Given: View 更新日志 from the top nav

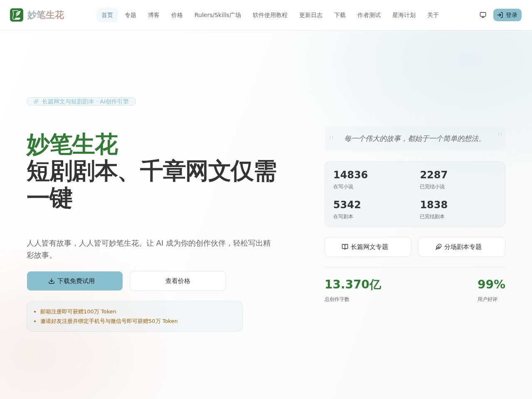Looking at the screenshot, I should 311,15.
